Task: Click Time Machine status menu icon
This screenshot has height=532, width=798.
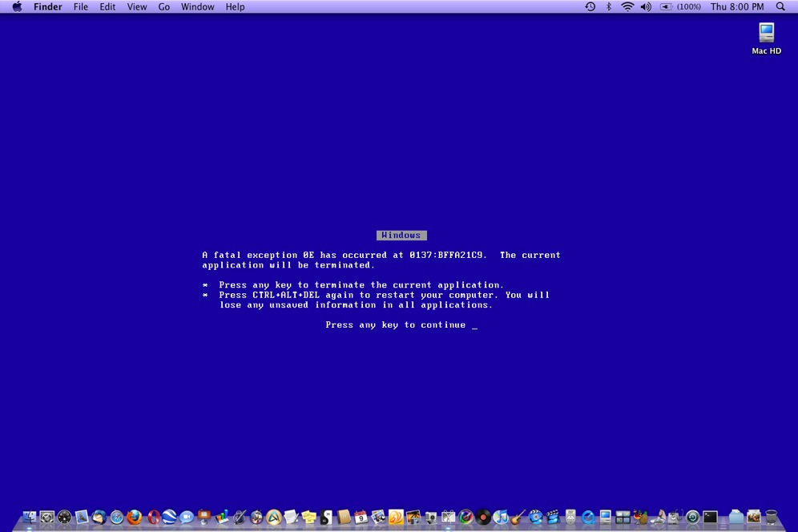Action: tap(590, 6)
